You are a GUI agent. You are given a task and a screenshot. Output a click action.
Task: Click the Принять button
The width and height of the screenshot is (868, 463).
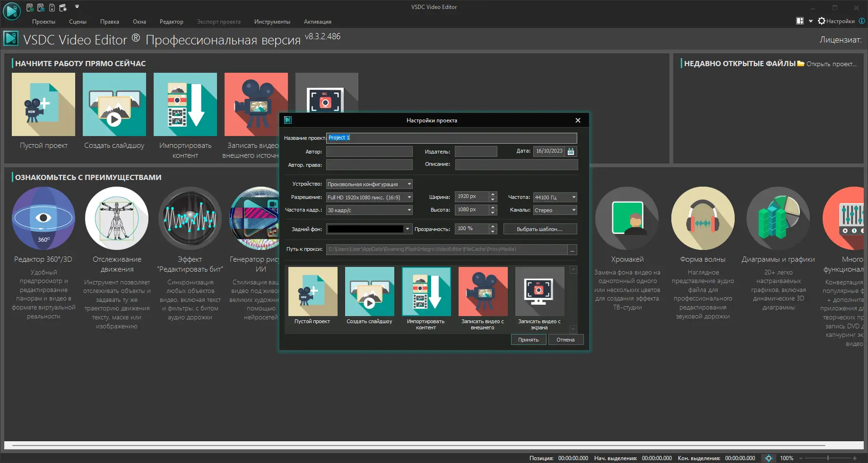click(529, 340)
